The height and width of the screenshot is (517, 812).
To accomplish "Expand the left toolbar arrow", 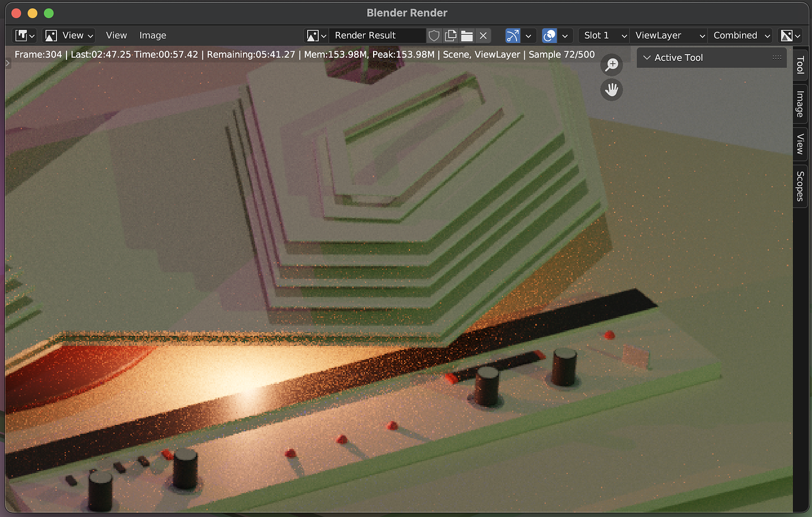I will coord(8,63).
